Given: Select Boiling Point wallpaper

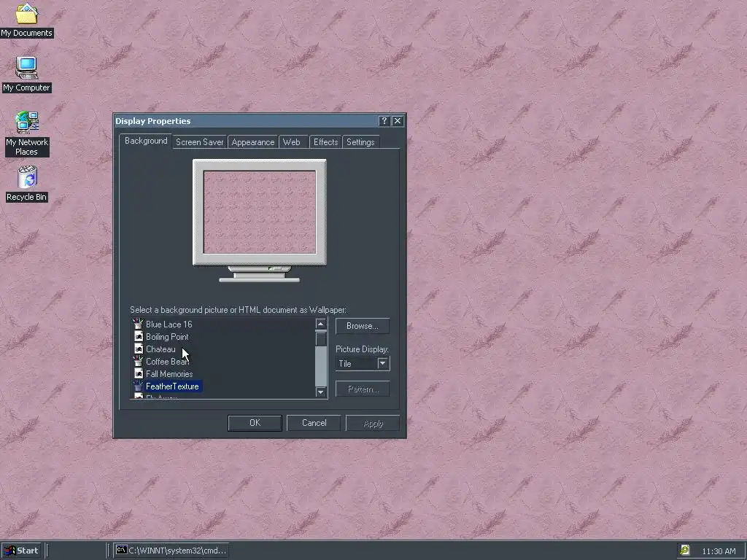Looking at the screenshot, I should [167, 337].
